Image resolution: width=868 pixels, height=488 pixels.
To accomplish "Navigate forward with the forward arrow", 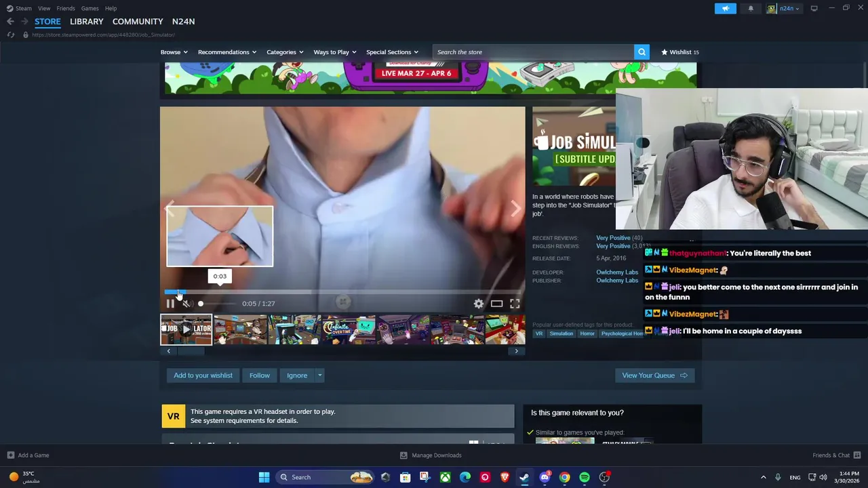I will click(24, 22).
